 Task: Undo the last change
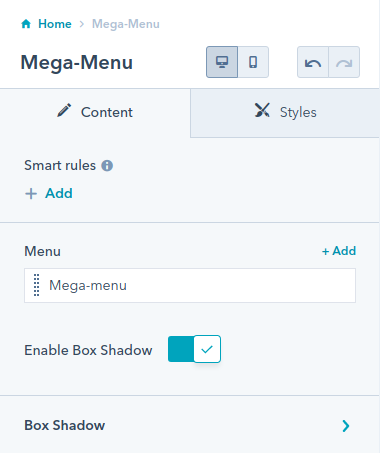coord(313,62)
